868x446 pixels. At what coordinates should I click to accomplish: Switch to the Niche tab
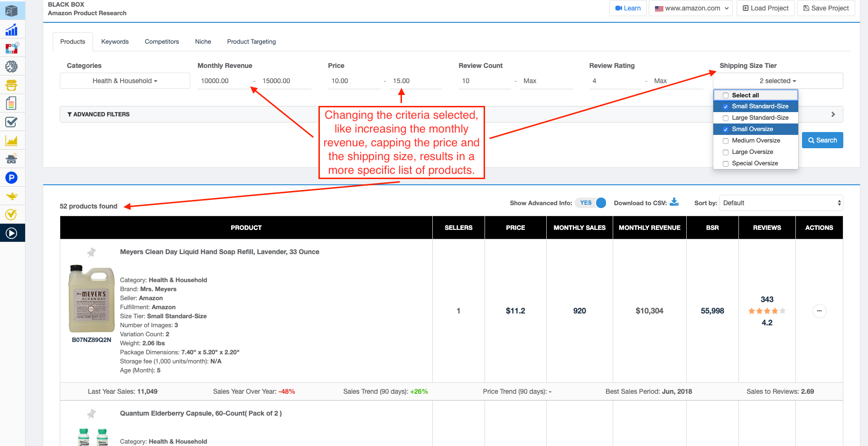tap(203, 42)
